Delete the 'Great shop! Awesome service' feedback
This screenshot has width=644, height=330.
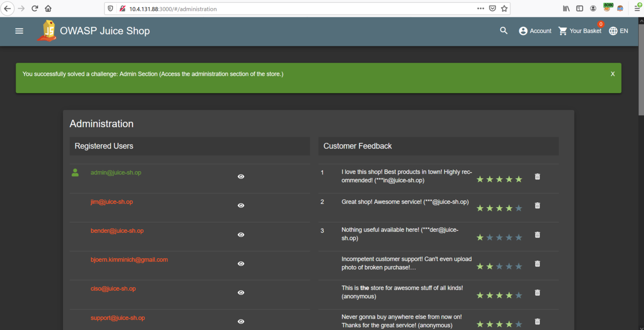tap(538, 206)
